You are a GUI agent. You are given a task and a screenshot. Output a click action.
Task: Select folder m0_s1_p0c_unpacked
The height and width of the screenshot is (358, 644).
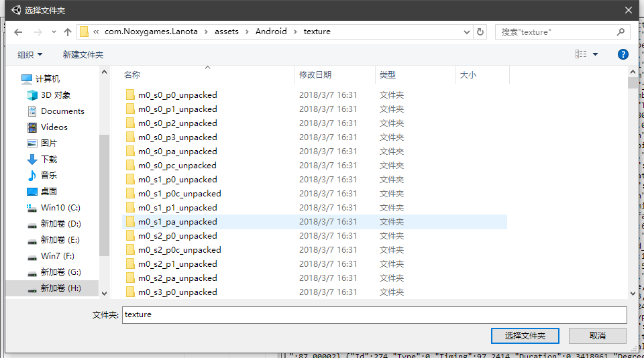[x=315, y=193]
